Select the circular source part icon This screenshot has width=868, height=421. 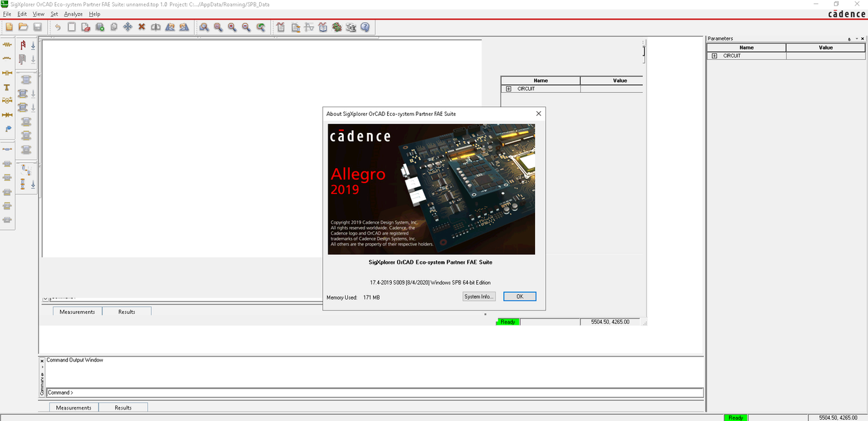[7, 100]
